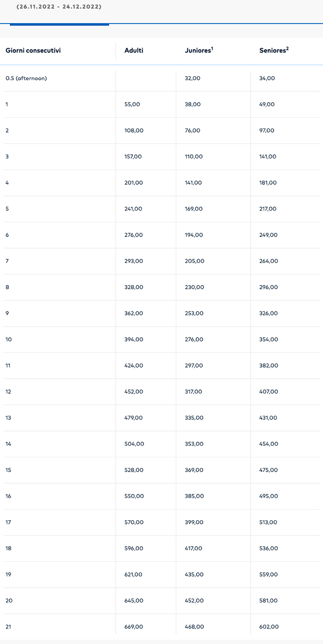Click the Seniores footnote 2 superscript
The height and width of the screenshot is (644, 323).
(x=287, y=48)
